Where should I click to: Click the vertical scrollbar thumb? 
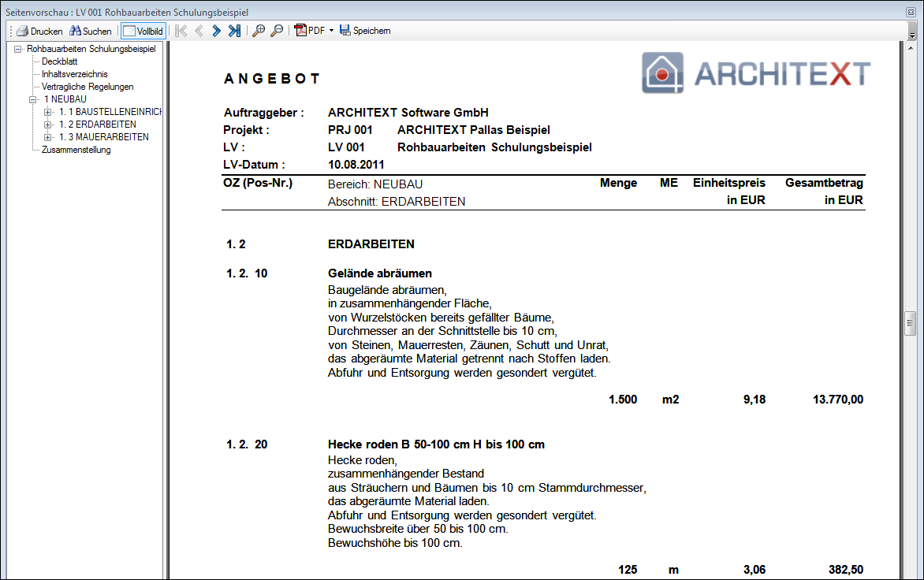tap(910, 322)
